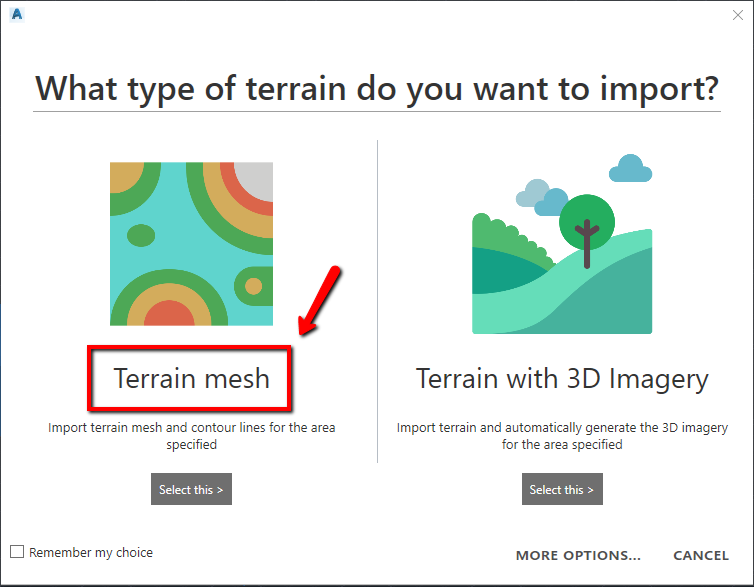Click the hills landscape 3D imagery illustration
This screenshot has height=587, width=754.
[562, 244]
